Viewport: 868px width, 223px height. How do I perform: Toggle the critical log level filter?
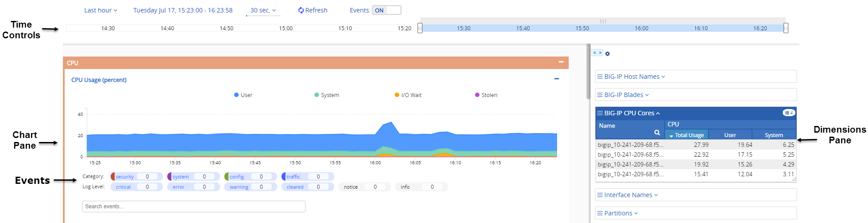[x=136, y=187]
